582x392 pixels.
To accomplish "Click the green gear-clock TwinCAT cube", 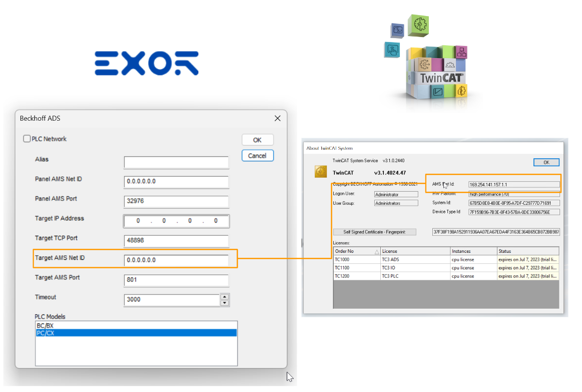I will point(419,25).
